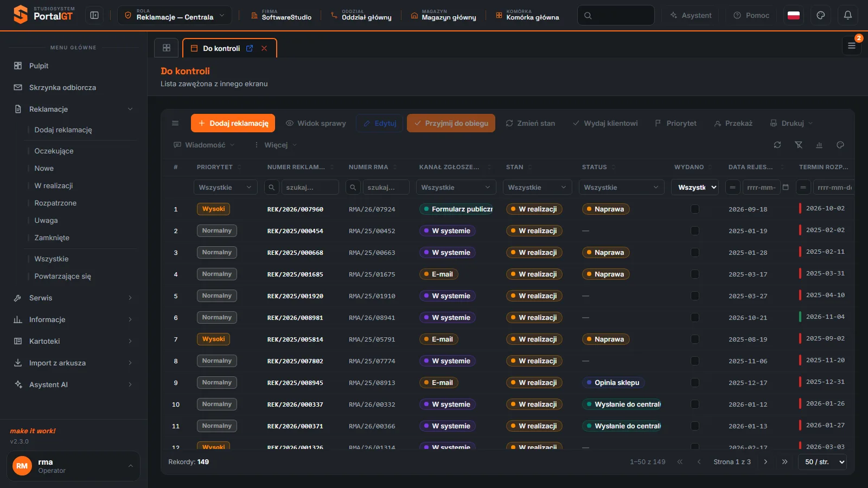868x488 pixels.
Task: Select Rozpatrzone in the sidebar
Action: click(x=55, y=203)
